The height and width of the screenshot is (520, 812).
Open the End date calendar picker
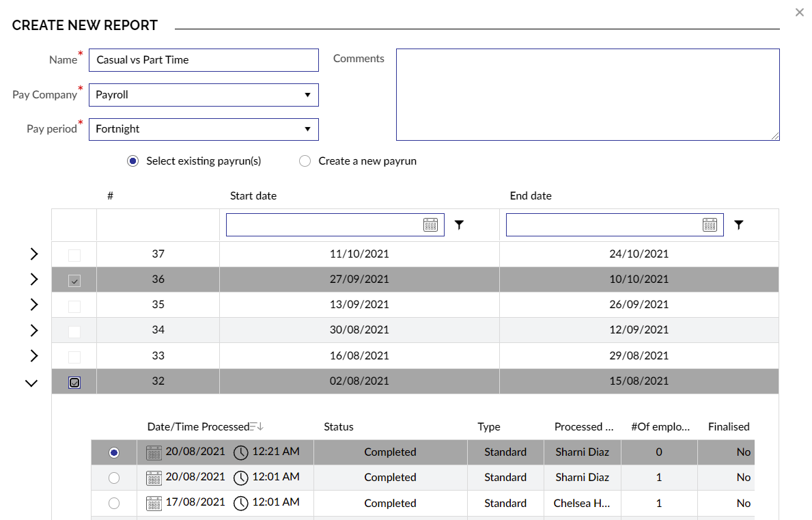pos(710,225)
